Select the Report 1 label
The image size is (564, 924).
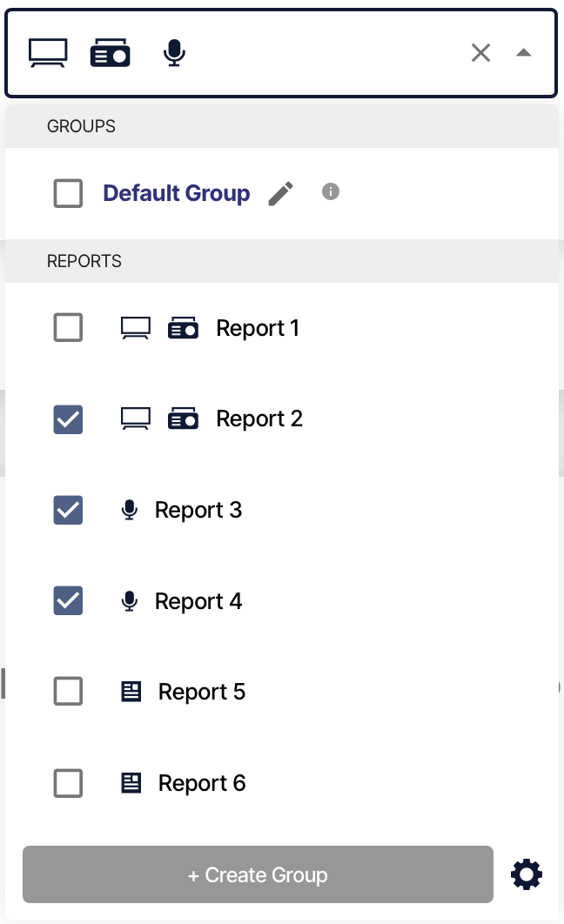tap(258, 328)
